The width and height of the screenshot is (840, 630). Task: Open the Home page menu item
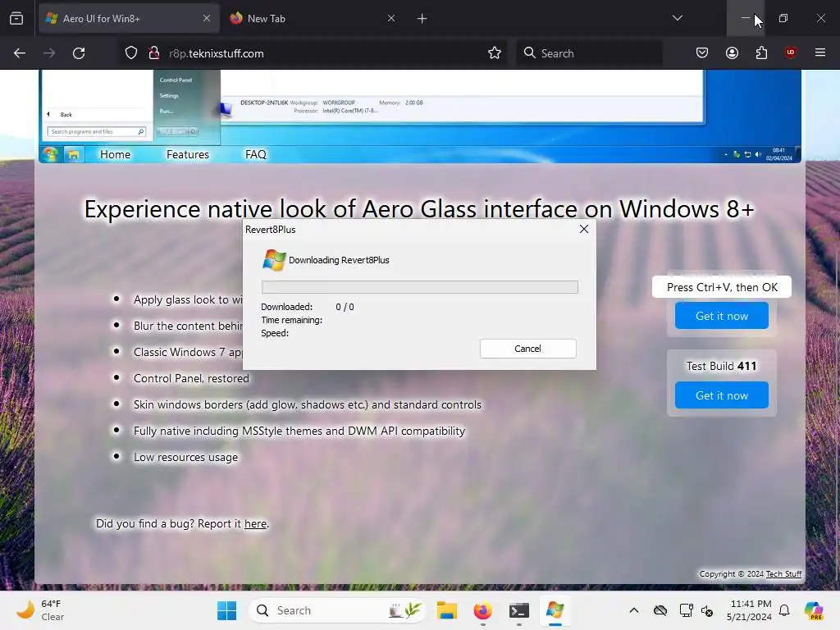click(115, 154)
